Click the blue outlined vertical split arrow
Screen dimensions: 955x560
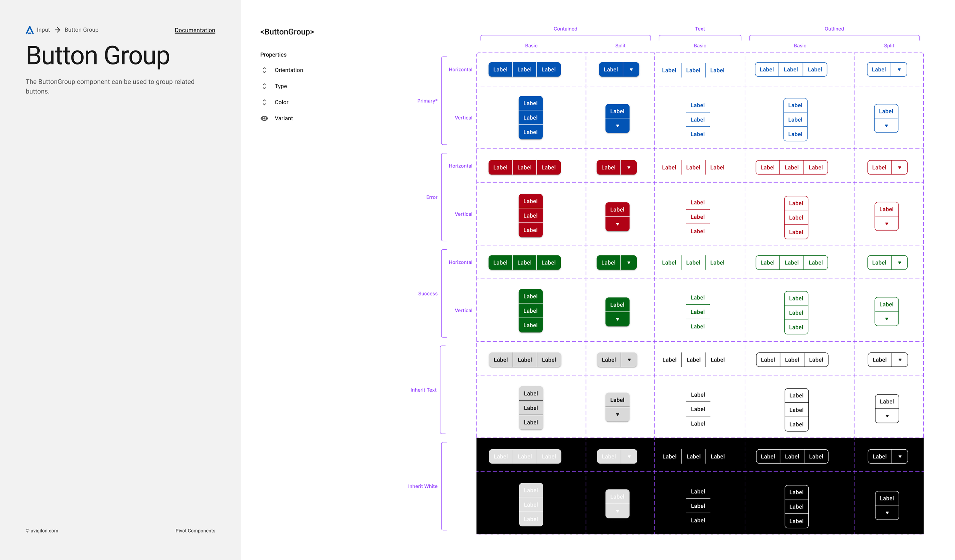886,126
